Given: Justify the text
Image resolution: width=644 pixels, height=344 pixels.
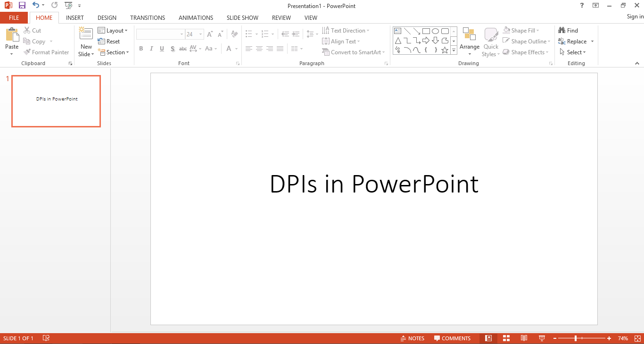Looking at the screenshot, I should [280, 49].
